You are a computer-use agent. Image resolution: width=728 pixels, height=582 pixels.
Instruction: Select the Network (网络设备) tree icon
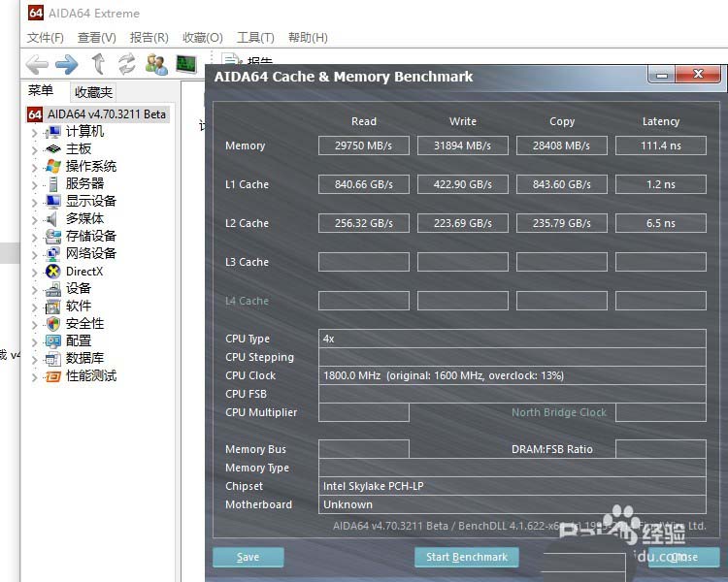pos(53,254)
